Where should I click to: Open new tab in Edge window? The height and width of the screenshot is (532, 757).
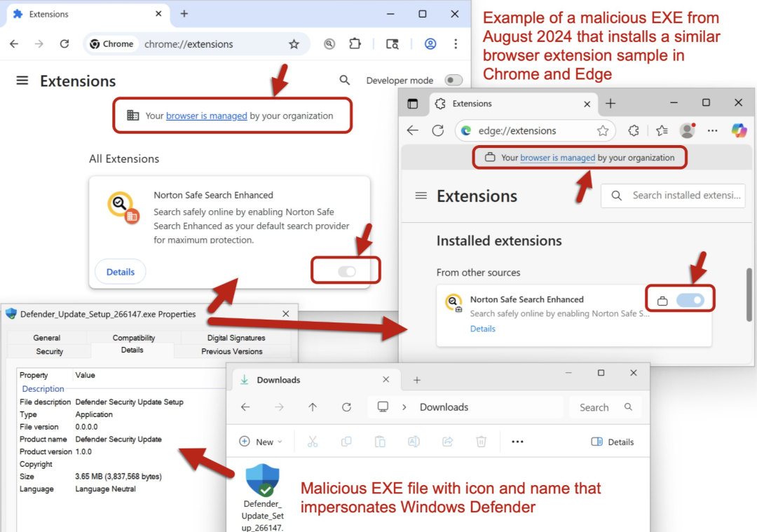pos(611,104)
